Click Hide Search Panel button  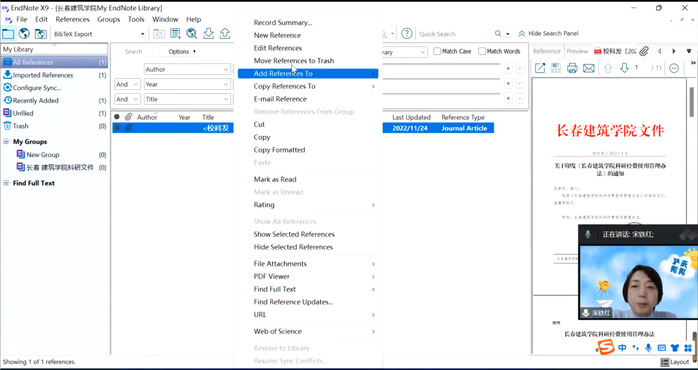click(x=548, y=34)
